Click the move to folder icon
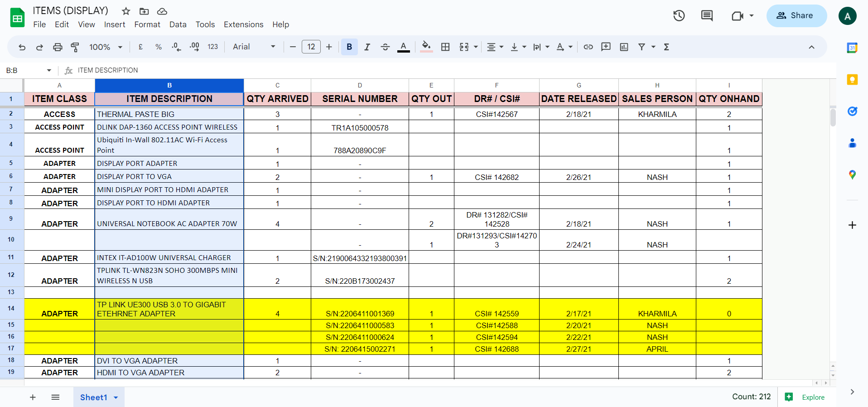This screenshot has height=407, width=868. [144, 11]
